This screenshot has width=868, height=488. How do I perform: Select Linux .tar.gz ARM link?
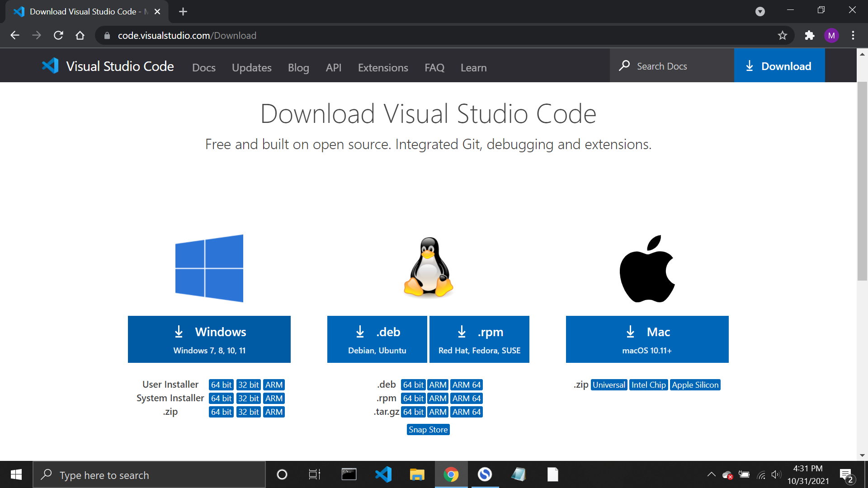click(x=438, y=412)
